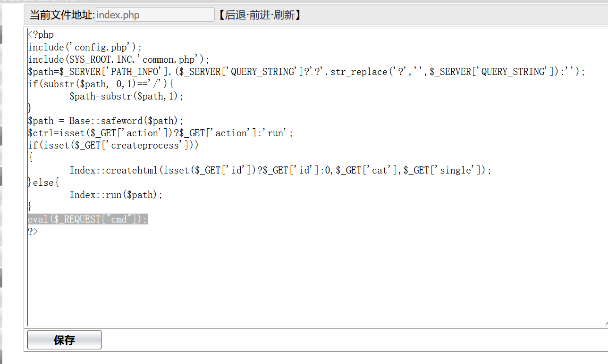Click the include('config.php') line
The width and height of the screenshot is (608, 364).
click(85, 47)
